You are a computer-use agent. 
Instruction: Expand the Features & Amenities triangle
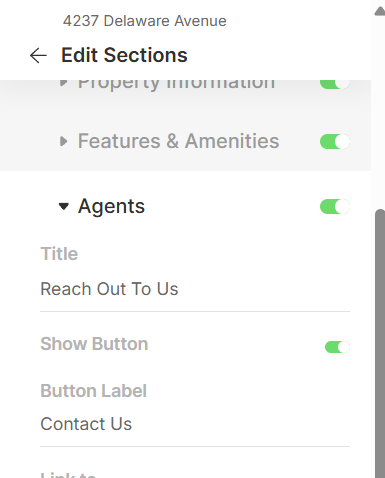point(63,141)
